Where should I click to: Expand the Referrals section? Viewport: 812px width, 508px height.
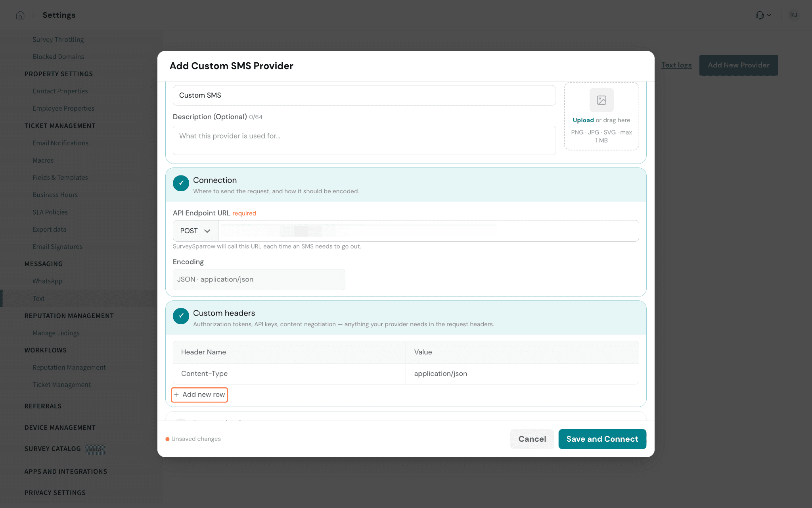click(x=43, y=406)
